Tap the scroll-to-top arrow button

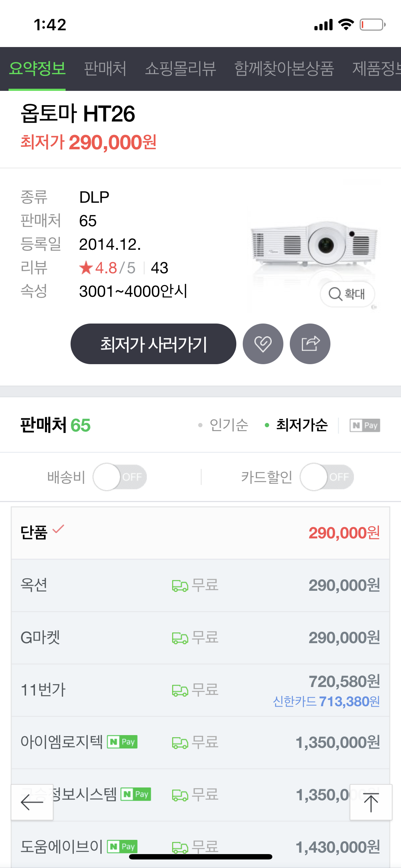click(x=371, y=802)
